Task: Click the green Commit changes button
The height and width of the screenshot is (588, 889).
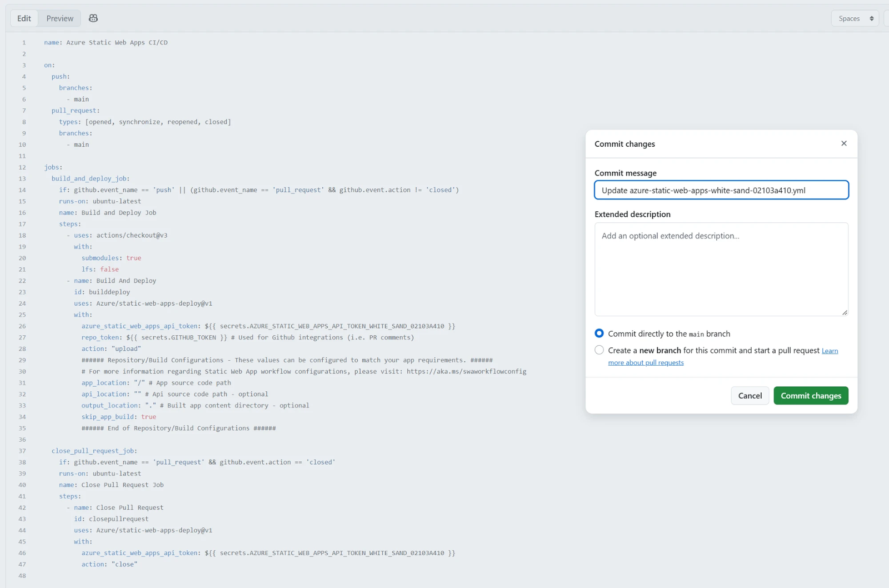Action: click(811, 396)
